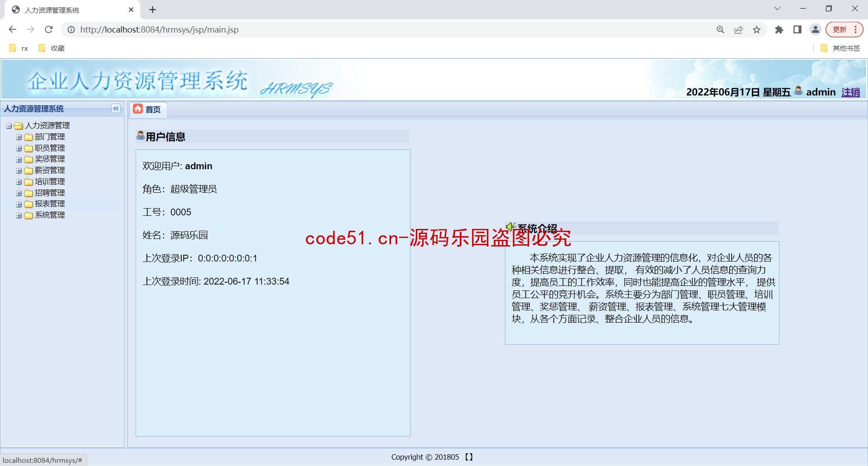Expand the 报表管理 tree node
Viewport: 868px width, 466px height.
19,204
